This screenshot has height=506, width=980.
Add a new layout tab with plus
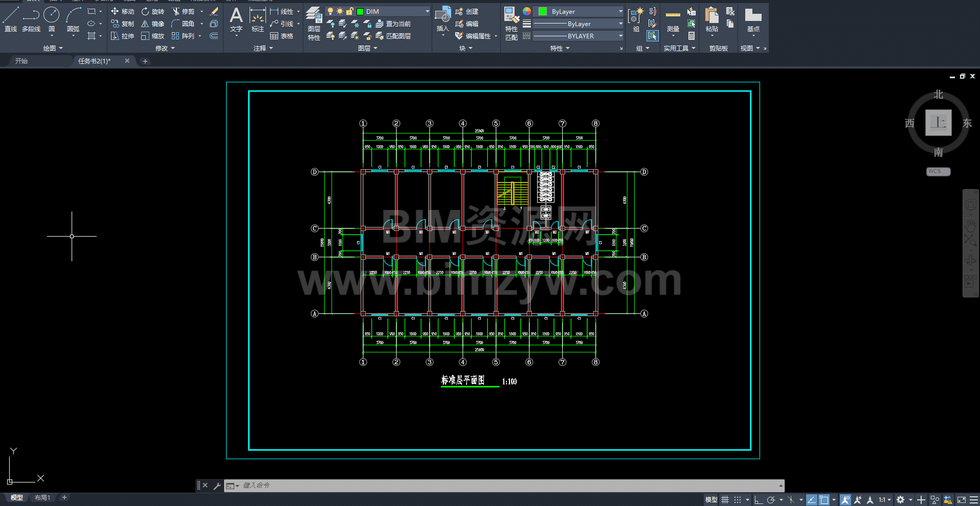coord(64,497)
